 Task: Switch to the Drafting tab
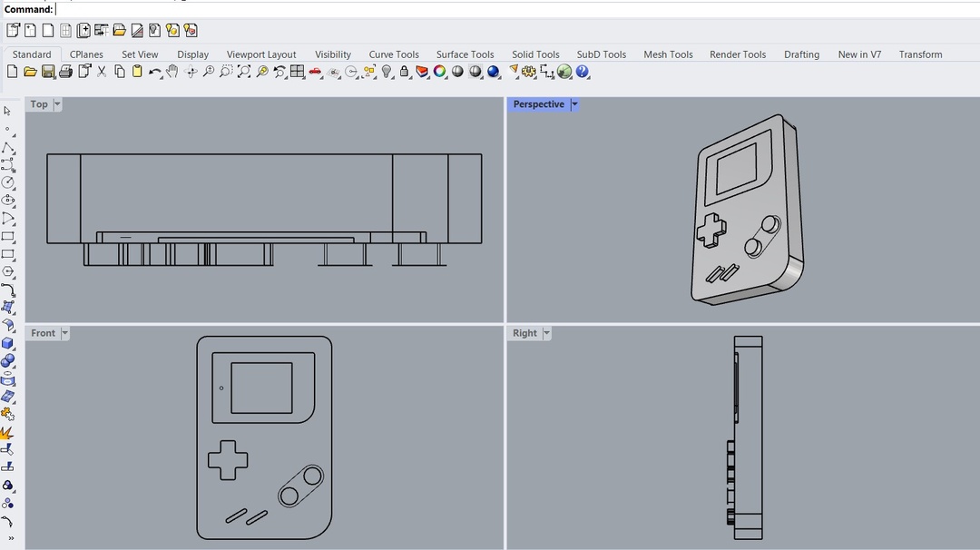(x=802, y=54)
